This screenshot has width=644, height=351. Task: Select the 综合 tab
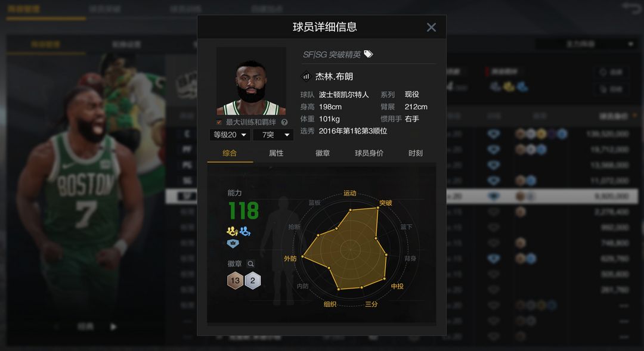click(x=230, y=153)
